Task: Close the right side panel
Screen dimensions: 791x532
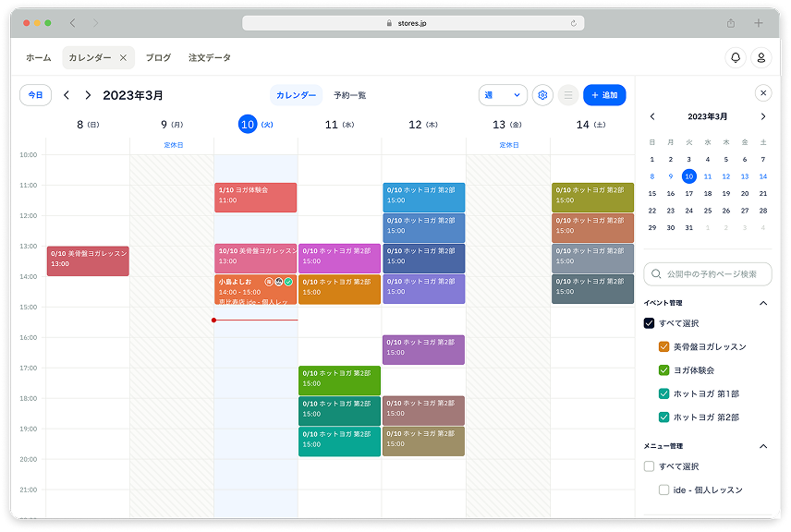Action: click(763, 92)
